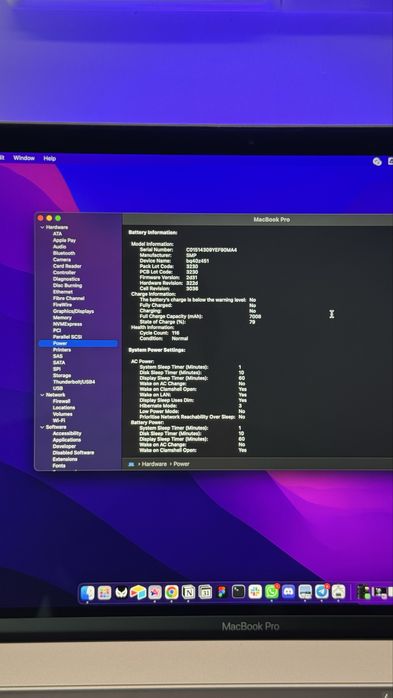Image resolution: width=393 pixels, height=698 pixels.
Task: Open Launchpad from the Dock
Action: point(104,592)
